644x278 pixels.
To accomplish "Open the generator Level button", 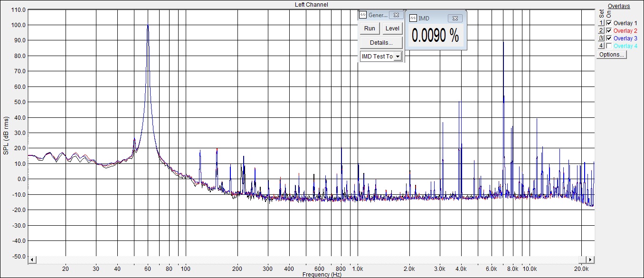I will [392, 29].
